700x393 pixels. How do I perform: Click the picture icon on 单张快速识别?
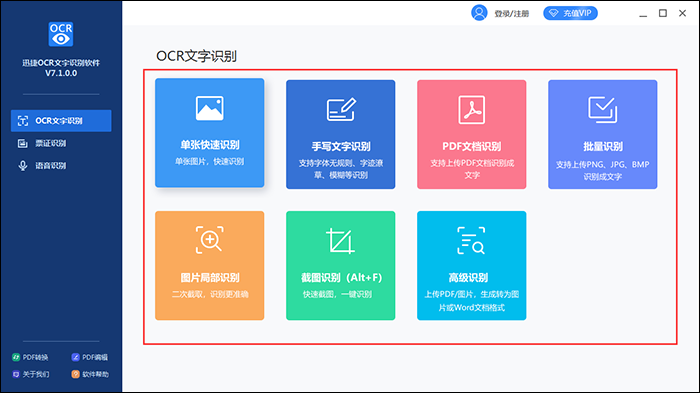(210, 108)
